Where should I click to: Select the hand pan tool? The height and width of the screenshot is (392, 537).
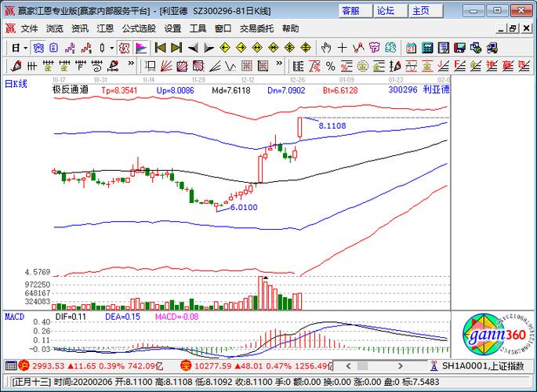point(326,48)
